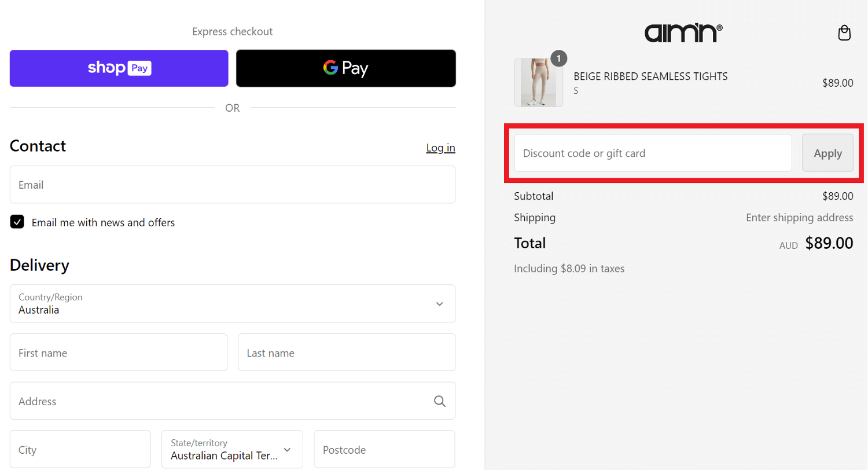
Task: Select the First name field
Action: pos(119,352)
